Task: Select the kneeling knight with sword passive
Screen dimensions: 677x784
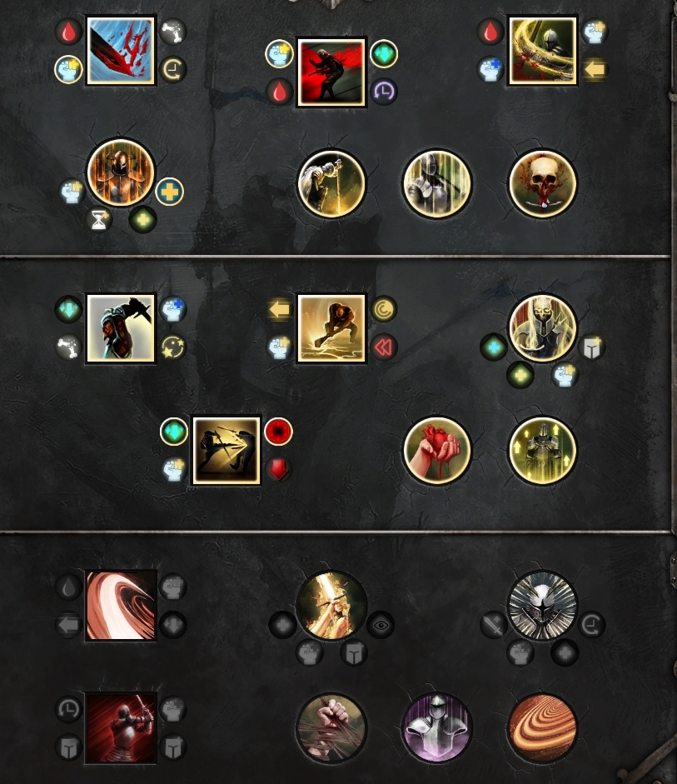Action: [x=331, y=183]
